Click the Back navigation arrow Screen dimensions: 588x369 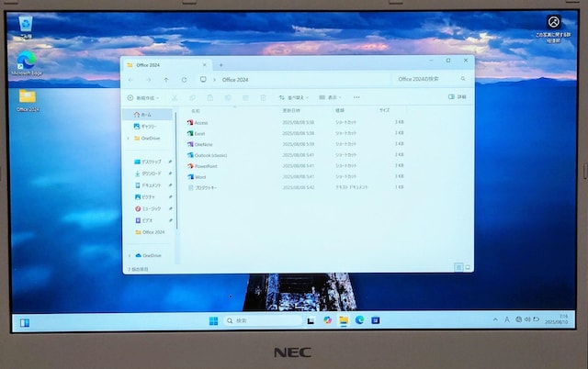(130, 80)
